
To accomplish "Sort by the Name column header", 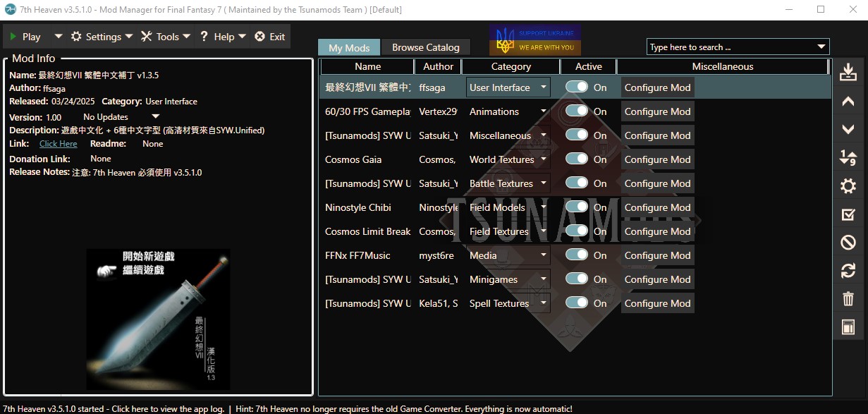I will 368,66.
